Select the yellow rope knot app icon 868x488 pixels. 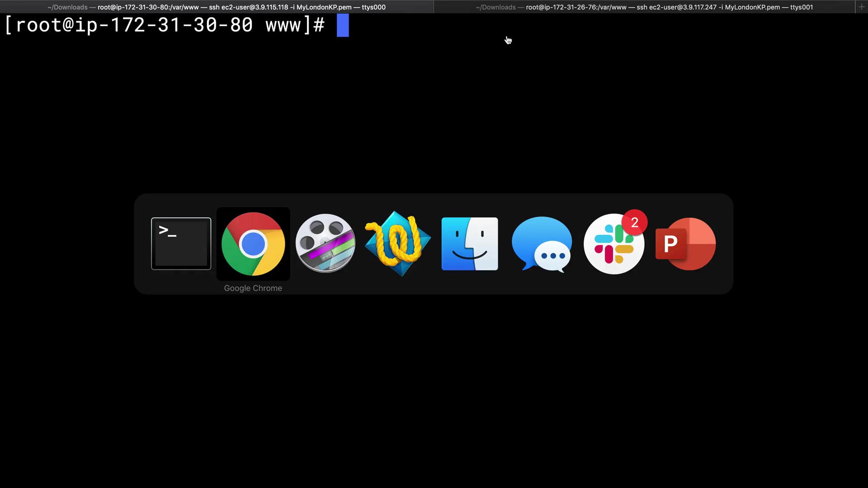click(398, 244)
